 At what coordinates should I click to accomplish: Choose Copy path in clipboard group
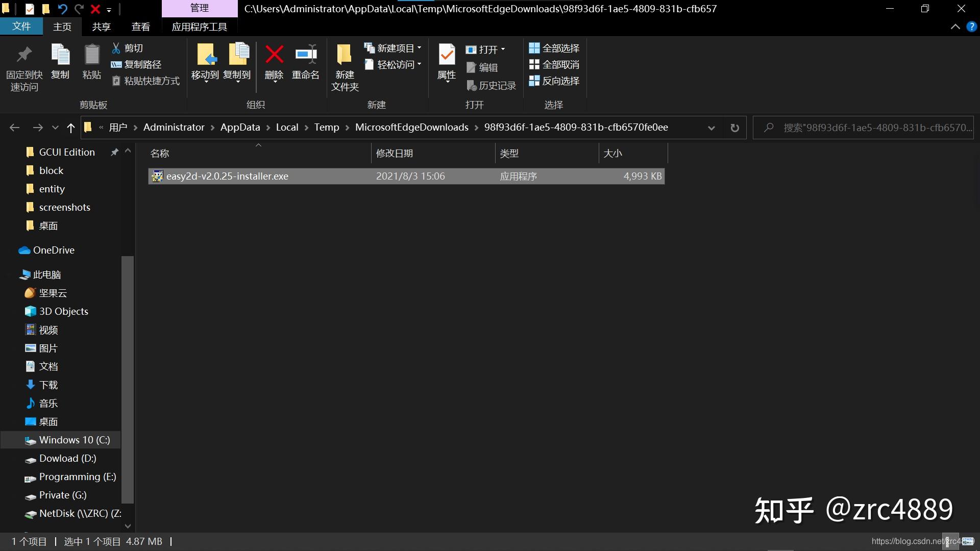[x=136, y=64]
